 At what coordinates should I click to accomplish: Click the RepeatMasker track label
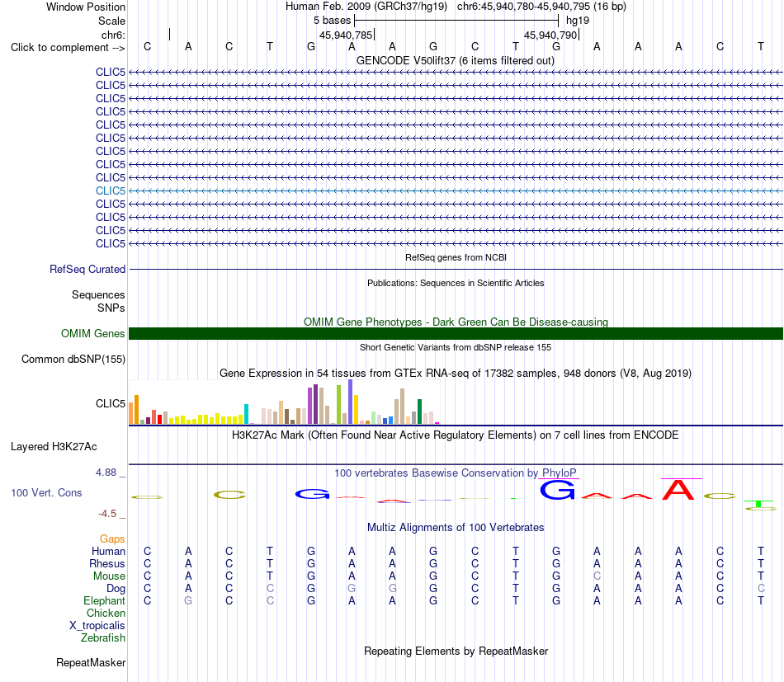[x=91, y=662]
